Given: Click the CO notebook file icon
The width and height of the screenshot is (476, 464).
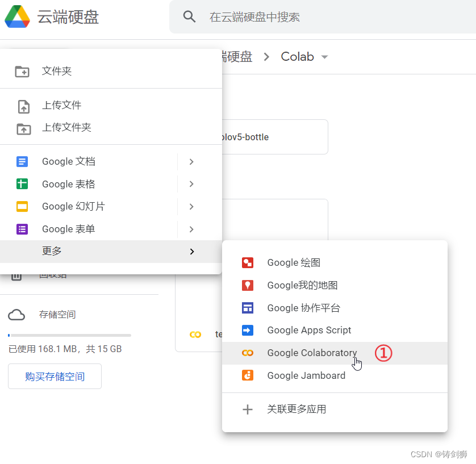Looking at the screenshot, I should (195, 335).
